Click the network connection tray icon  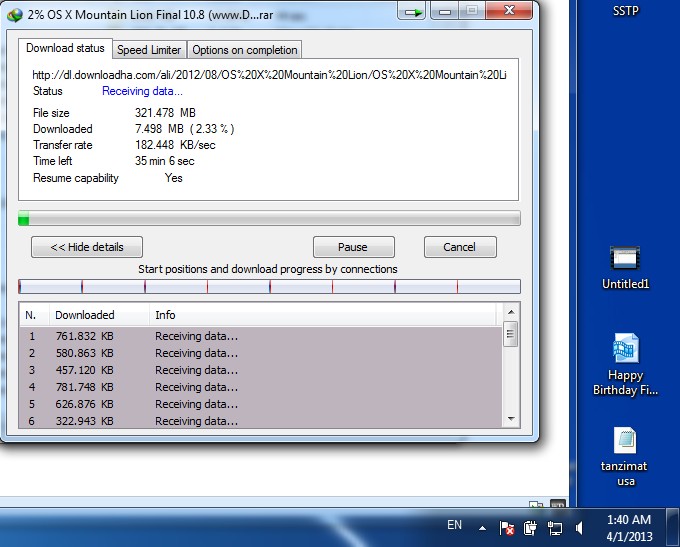tap(554, 528)
